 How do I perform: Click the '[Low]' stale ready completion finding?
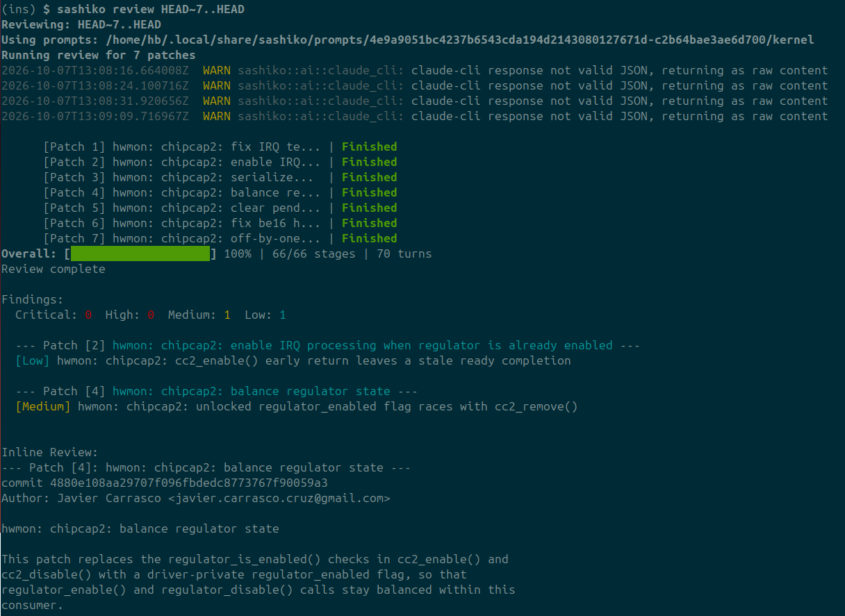[x=293, y=360]
